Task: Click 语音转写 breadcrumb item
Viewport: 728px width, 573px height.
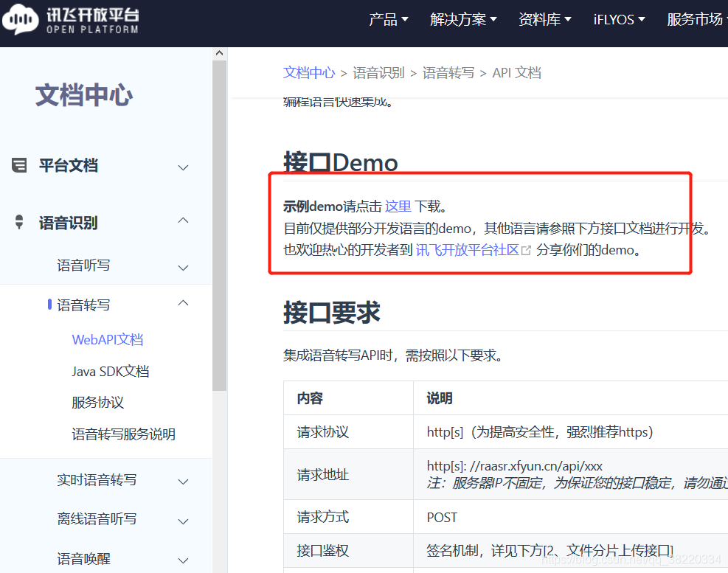Action: pos(448,73)
